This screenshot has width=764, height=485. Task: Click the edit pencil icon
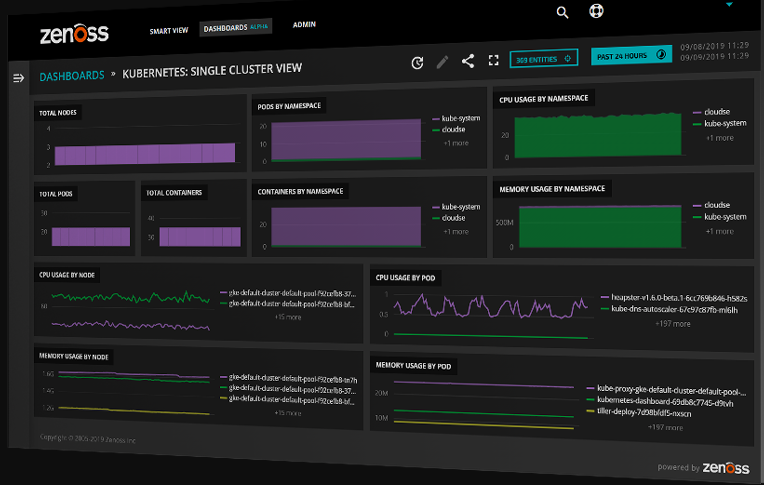443,62
